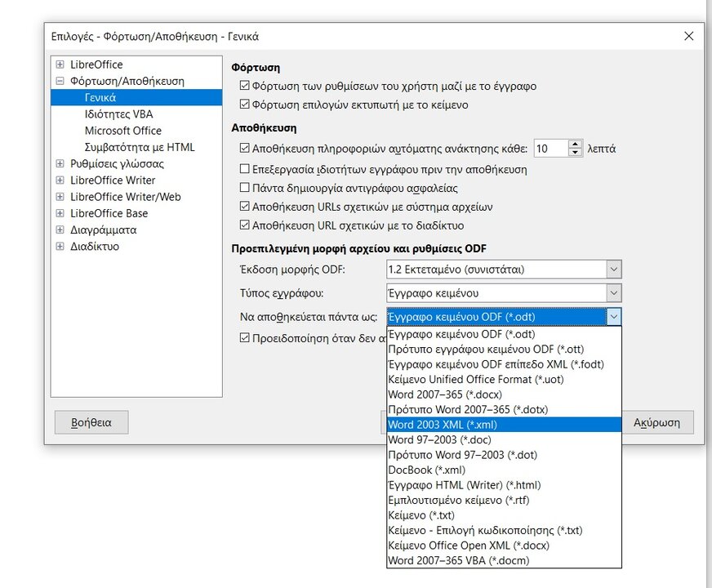This screenshot has width=712, height=588.
Task: Select Πρότυπο Word 2007–365 (*.dotx) option
Action: tap(504, 409)
